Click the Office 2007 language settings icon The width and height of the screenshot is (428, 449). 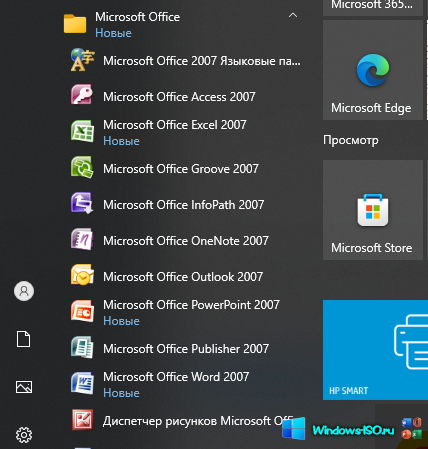82,60
